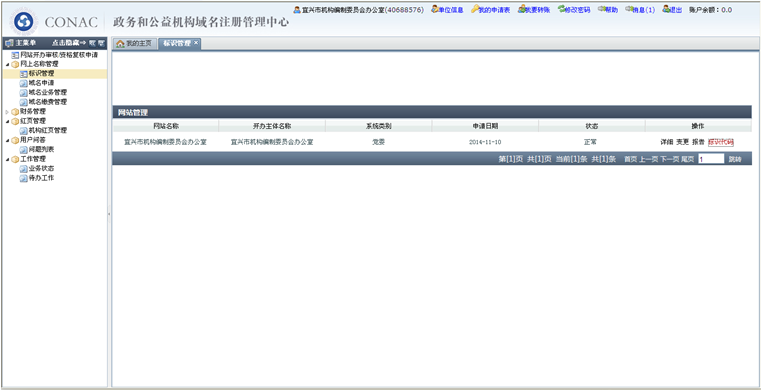Open 修改密码 to change the password
The image size is (761, 390).
(x=574, y=10)
